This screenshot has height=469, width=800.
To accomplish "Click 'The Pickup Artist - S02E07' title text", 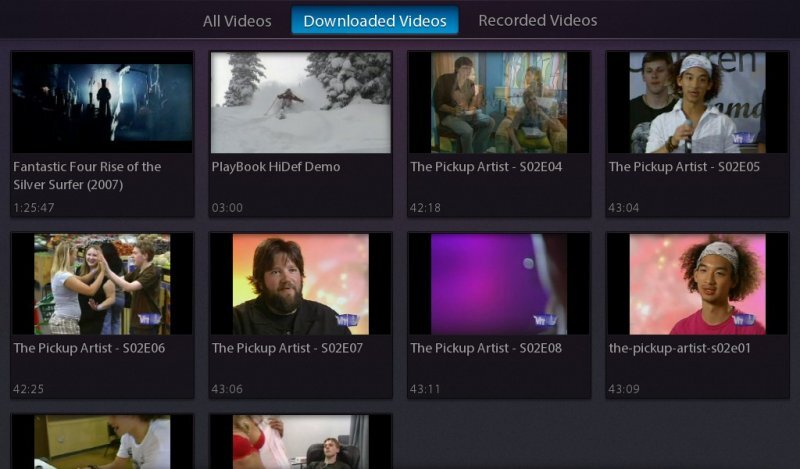I will (x=287, y=348).
